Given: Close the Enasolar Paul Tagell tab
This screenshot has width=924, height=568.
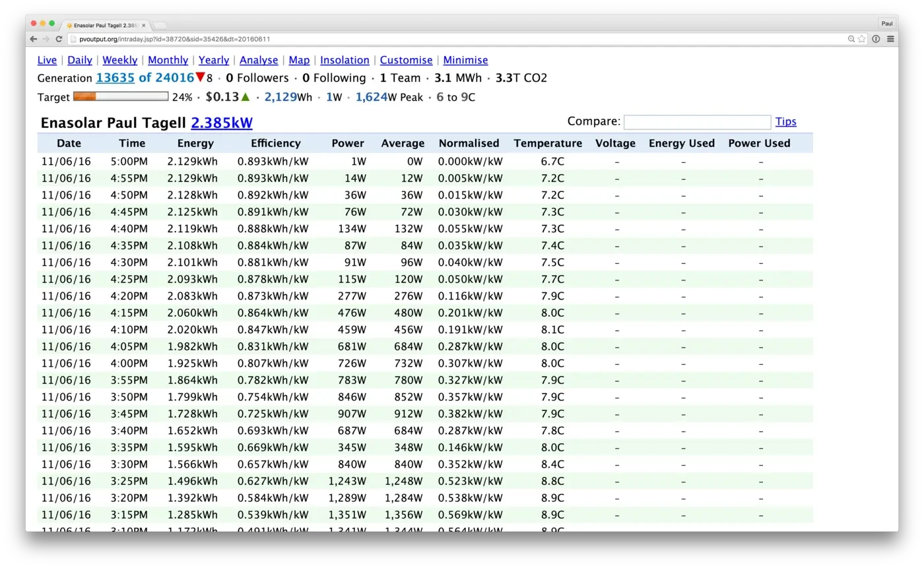Looking at the screenshot, I should click(144, 25).
